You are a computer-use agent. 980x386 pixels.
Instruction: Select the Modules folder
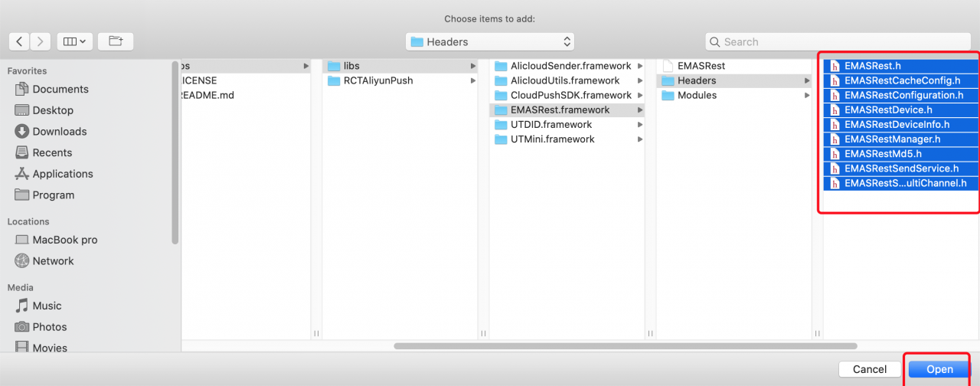(x=734, y=95)
